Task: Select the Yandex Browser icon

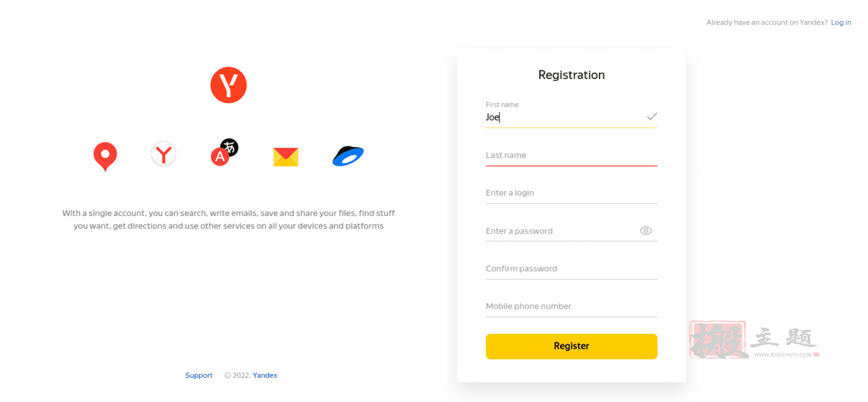Action: click(x=164, y=154)
